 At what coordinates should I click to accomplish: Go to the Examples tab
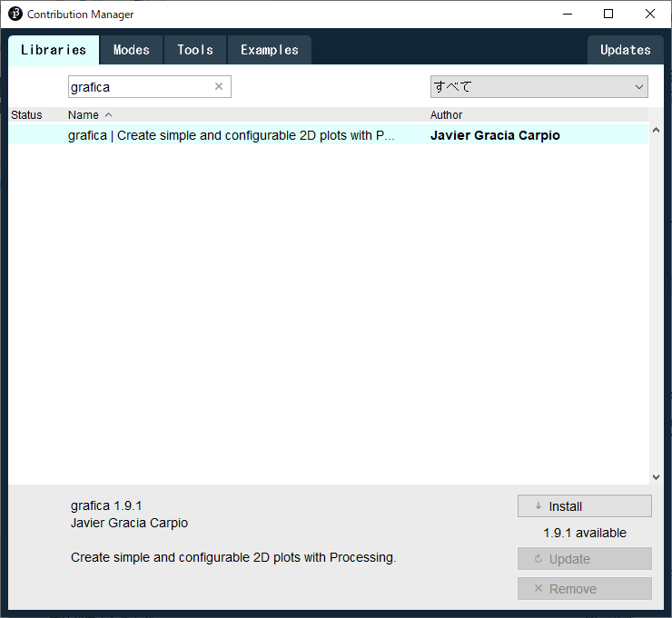[269, 50]
